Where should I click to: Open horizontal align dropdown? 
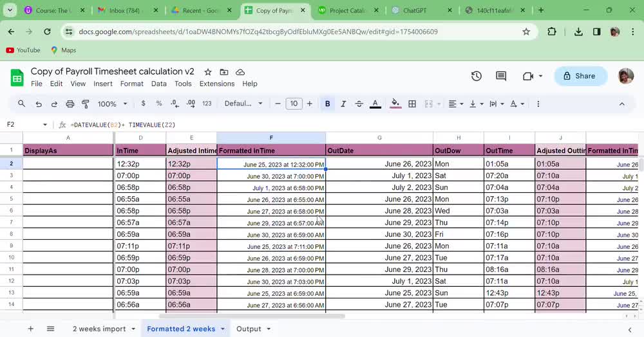(455, 104)
